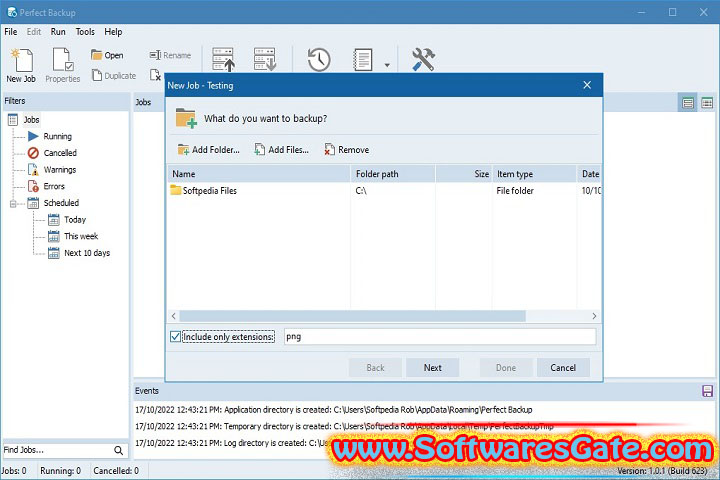Viewport: 720px width, 480px height.
Task: Open the settings tools icon
Action: [x=423, y=60]
